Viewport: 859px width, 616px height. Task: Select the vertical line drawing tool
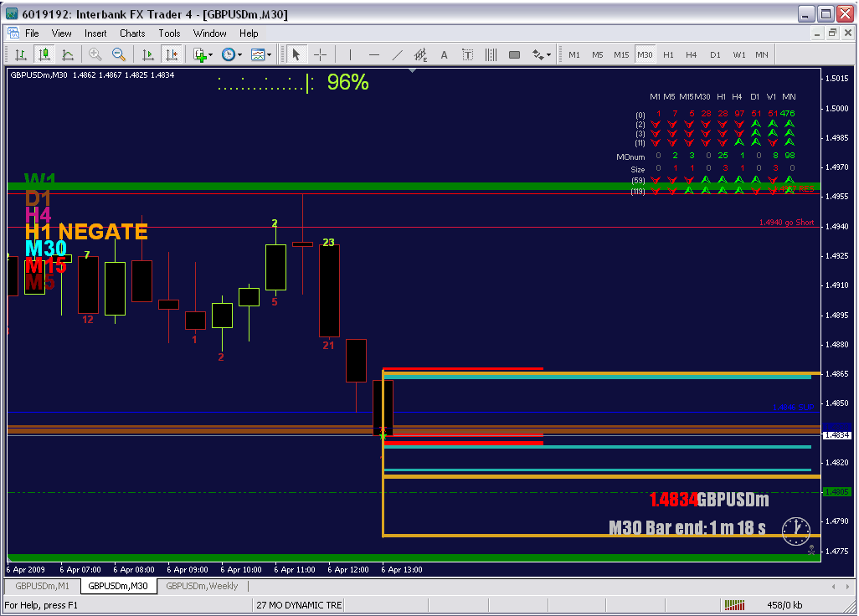point(350,54)
